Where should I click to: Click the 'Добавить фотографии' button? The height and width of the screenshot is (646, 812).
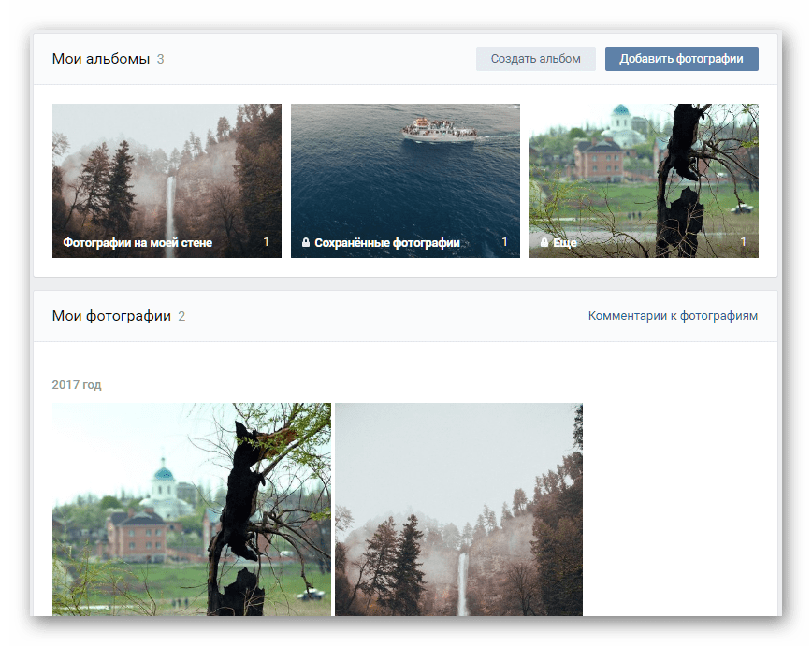[x=681, y=59]
